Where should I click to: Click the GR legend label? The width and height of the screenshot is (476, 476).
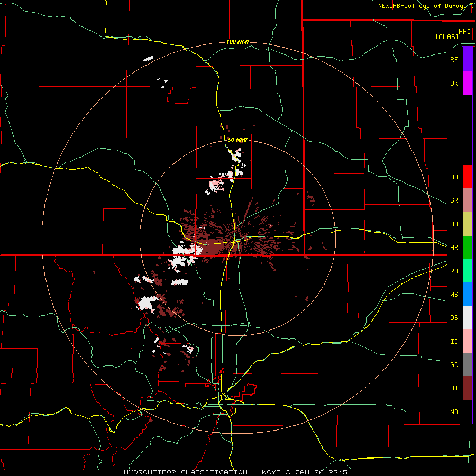coord(454,200)
